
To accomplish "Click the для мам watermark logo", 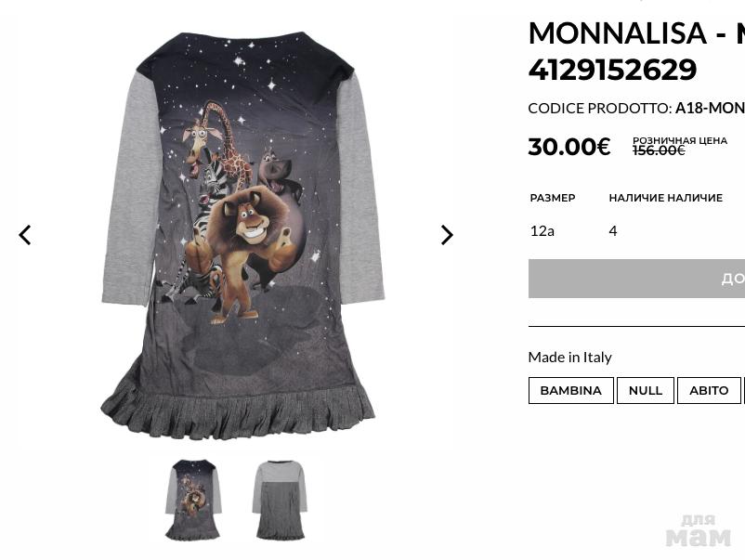I will (698, 530).
